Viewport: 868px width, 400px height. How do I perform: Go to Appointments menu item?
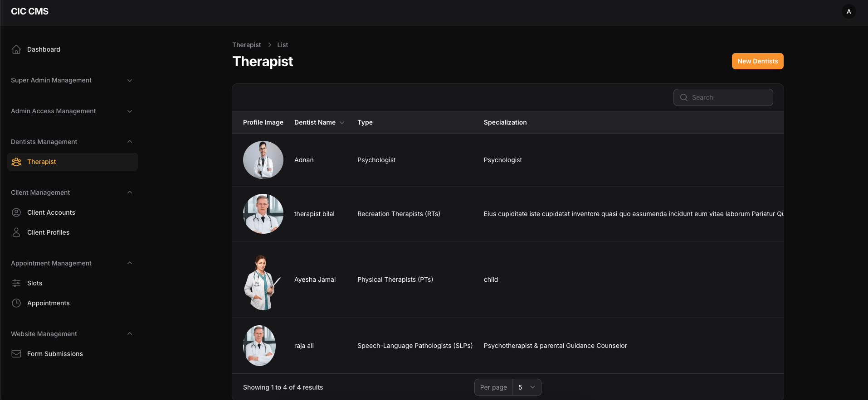pos(49,303)
